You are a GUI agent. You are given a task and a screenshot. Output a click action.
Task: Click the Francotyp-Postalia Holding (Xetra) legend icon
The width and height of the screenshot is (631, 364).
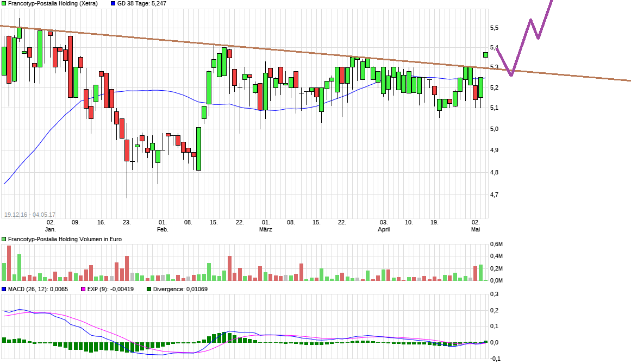click(4, 4)
